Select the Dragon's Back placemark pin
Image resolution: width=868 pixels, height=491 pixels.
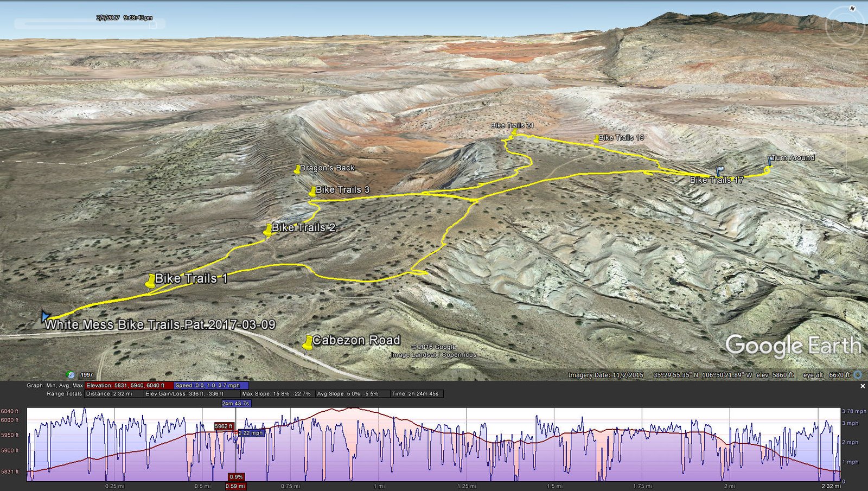pyautogui.click(x=297, y=170)
